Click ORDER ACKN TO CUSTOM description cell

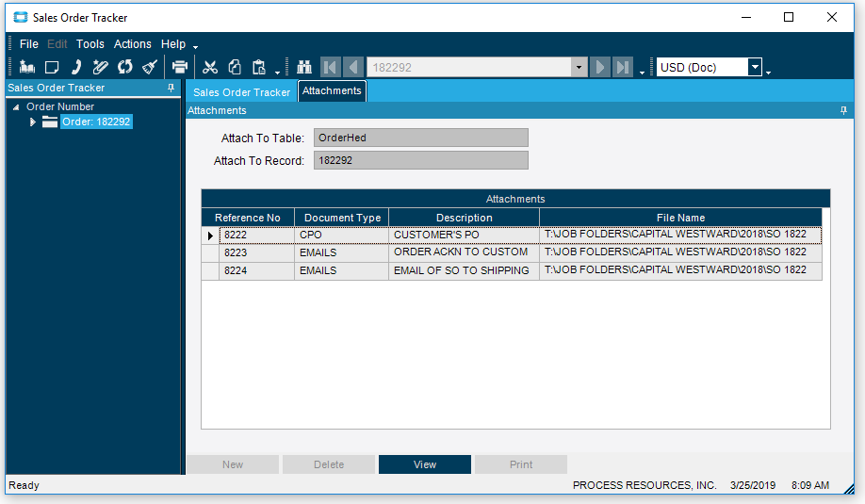click(464, 253)
